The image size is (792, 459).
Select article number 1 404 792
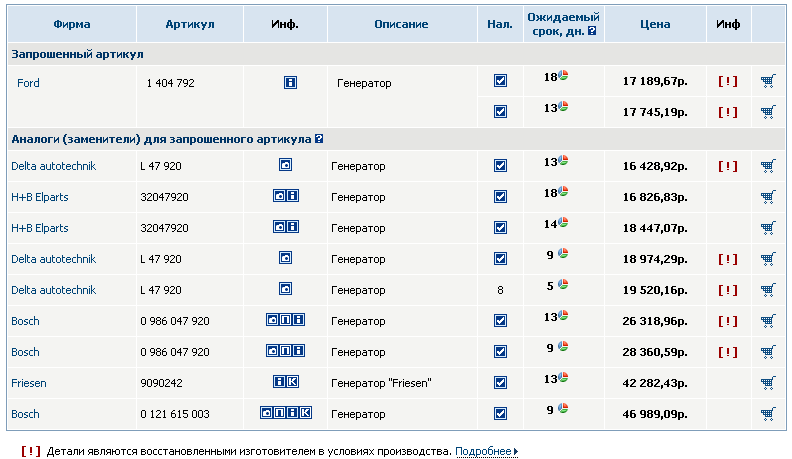click(171, 83)
